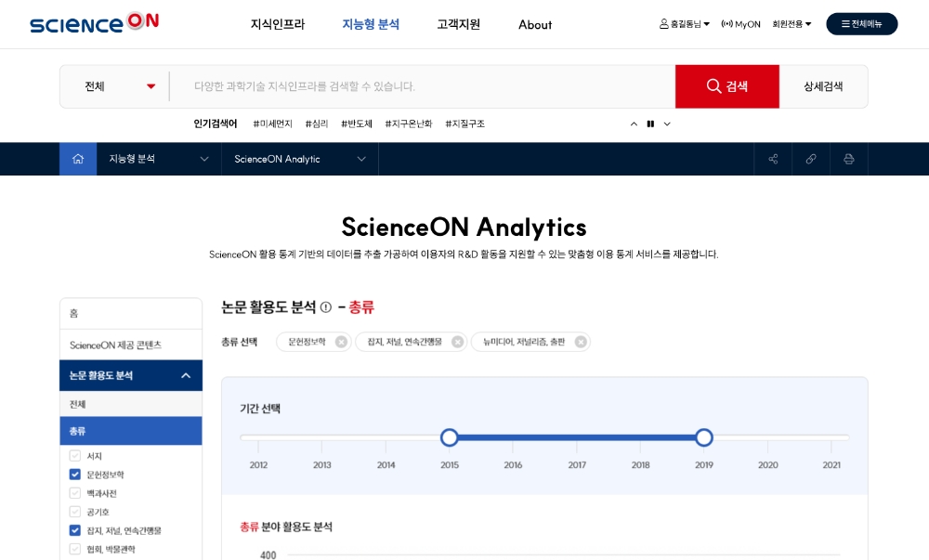
Task: Click the ScienceON logo
Action: (94, 23)
